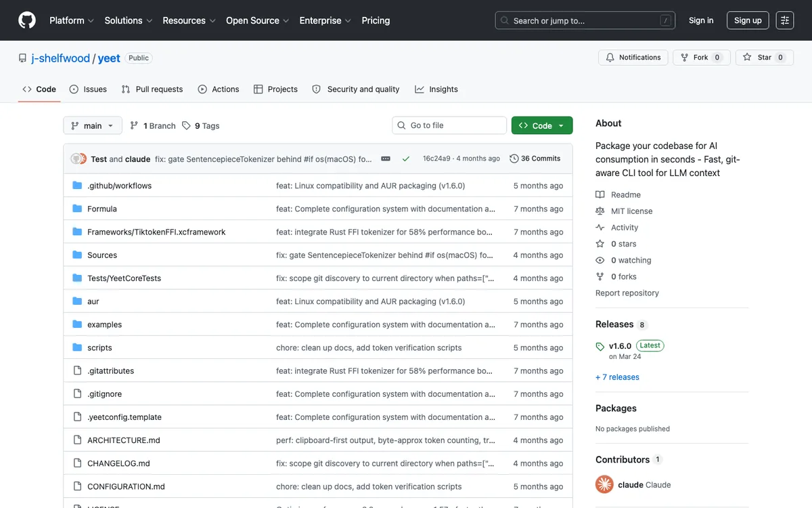
Task: Click the Report repository link
Action: coord(627,293)
